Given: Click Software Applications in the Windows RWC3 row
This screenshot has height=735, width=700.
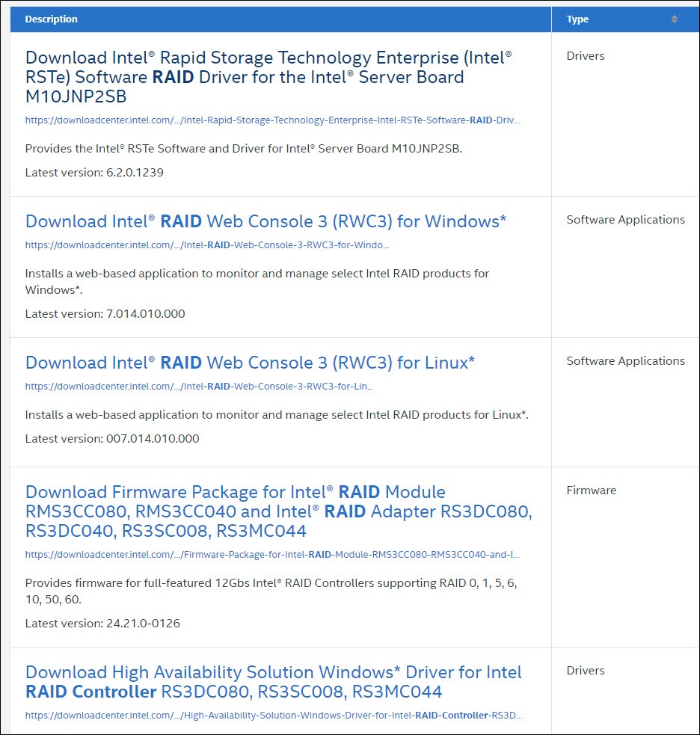Looking at the screenshot, I should (x=625, y=220).
